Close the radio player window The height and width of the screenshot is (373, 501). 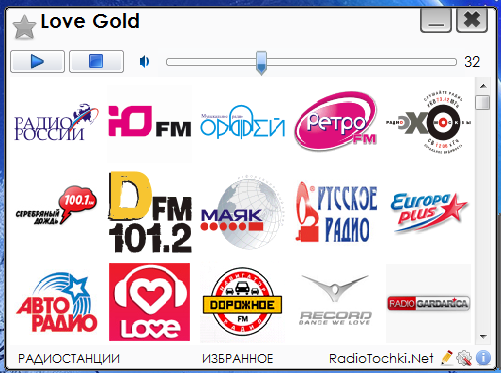click(x=472, y=20)
